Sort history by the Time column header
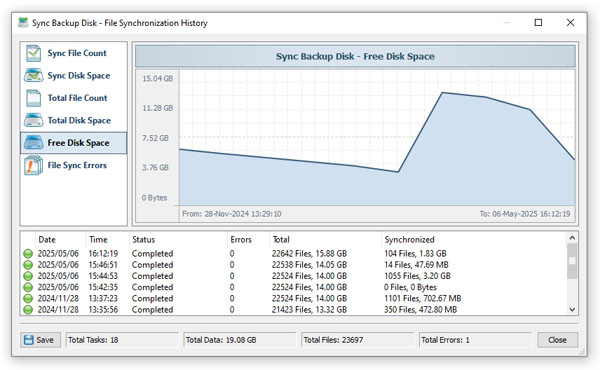 click(x=108, y=240)
